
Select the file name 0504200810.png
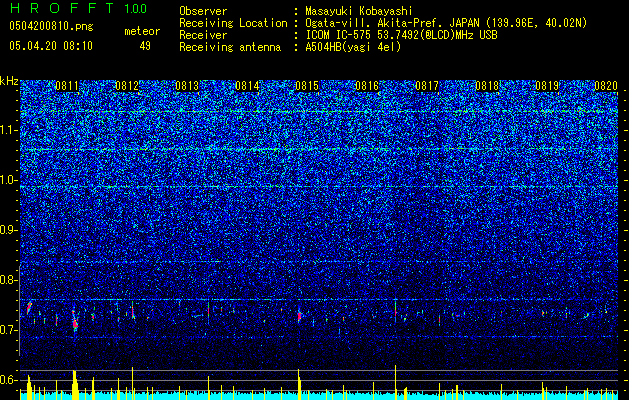point(51,26)
